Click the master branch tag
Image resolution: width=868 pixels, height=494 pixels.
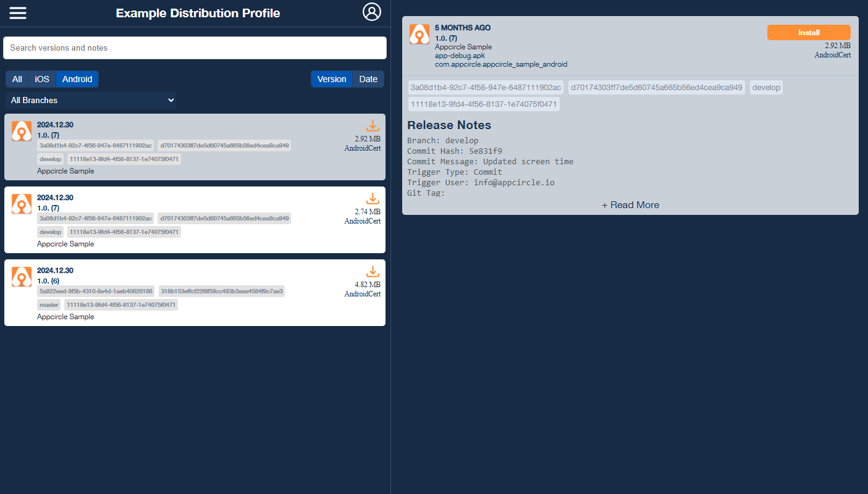tap(49, 305)
